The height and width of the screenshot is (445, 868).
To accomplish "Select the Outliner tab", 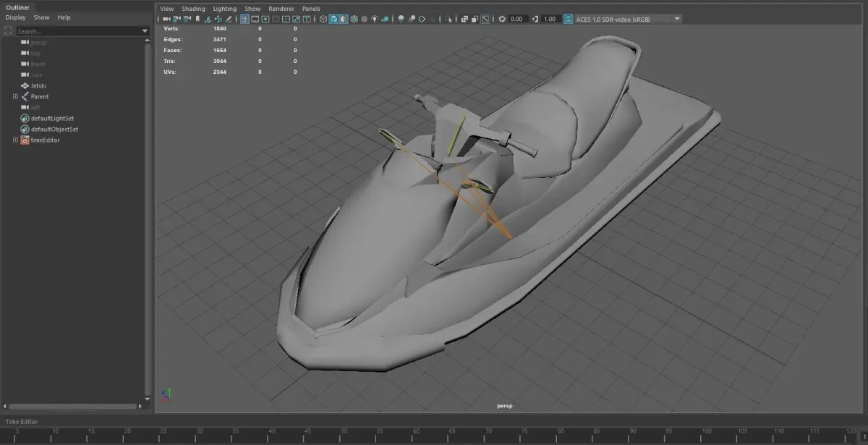I will tap(17, 7).
